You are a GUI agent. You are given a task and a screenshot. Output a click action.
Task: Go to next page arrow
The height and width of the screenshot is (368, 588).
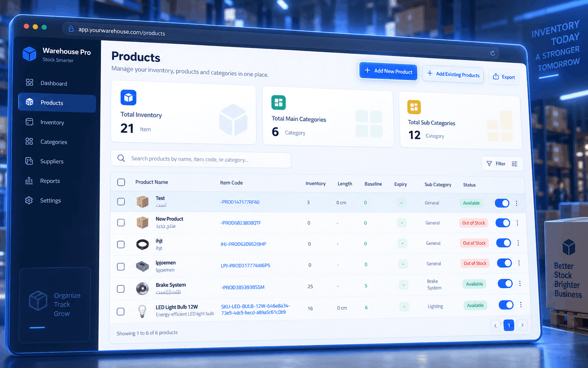tap(522, 325)
